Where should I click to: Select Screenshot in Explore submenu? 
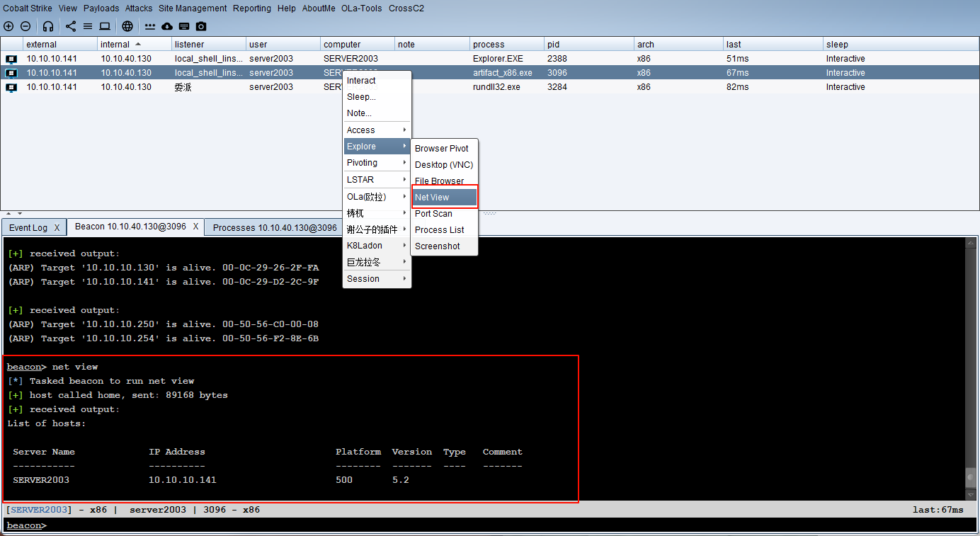click(445, 246)
